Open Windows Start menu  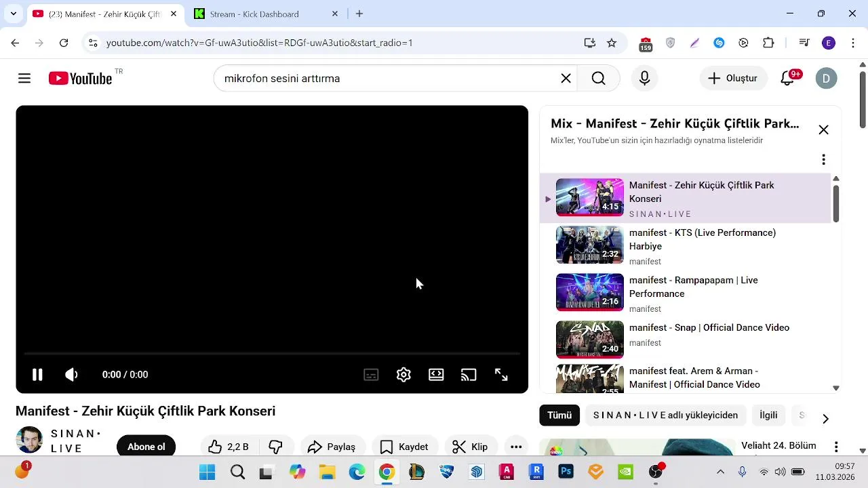207,472
